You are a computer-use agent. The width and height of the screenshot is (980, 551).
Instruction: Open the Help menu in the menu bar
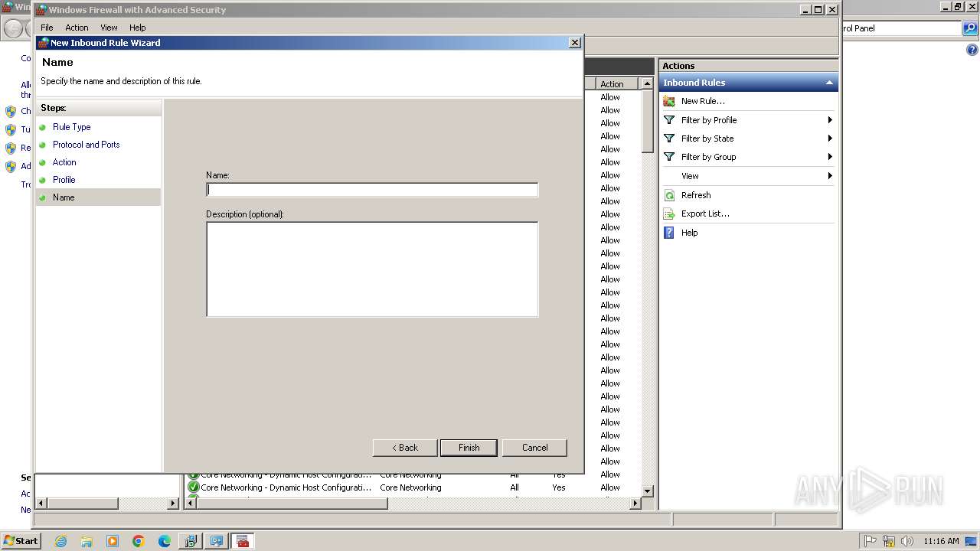[138, 28]
